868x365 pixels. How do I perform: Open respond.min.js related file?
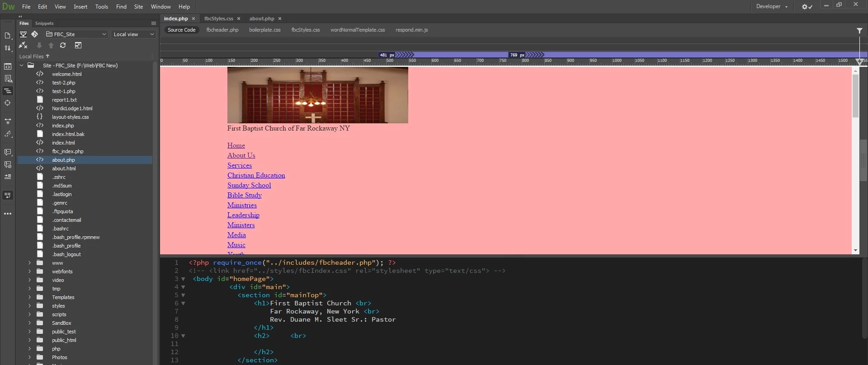click(x=412, y=30)
